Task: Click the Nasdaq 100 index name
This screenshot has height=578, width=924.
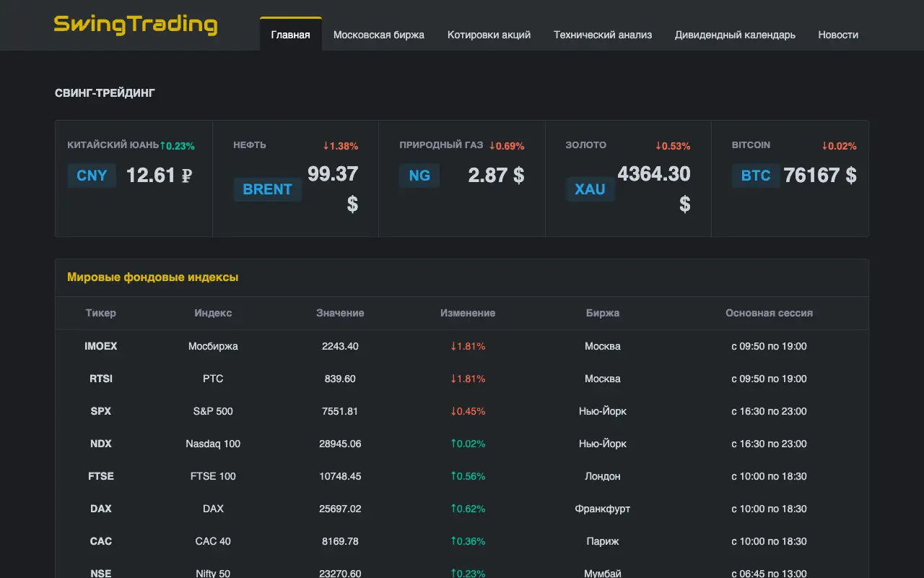Action: (x=213, y=444)
